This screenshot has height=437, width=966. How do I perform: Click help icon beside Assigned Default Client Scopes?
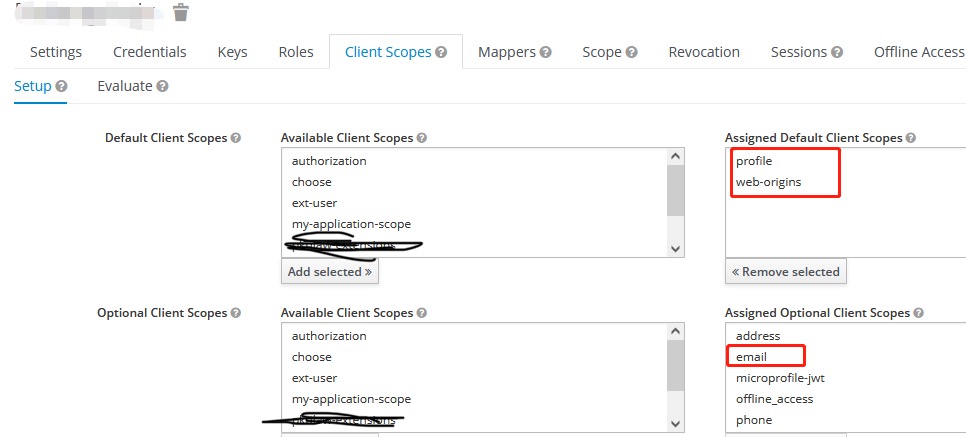pos(910,138)
